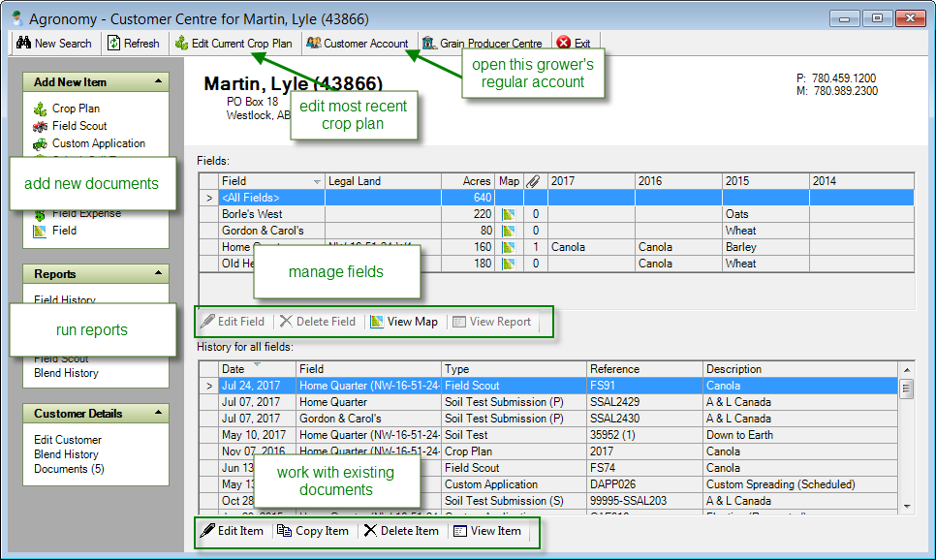The height and width of the screenshot is (560, 936).
Task: Click the View Map button icon
Action: click(x=377, y=322)
